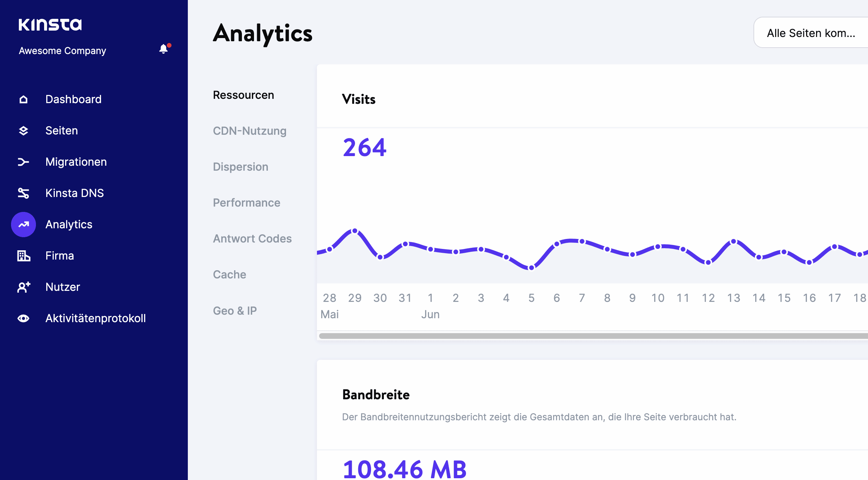Click the Firma building icon
This screenshot has width=868, height=480.
(x=23, y=256)
